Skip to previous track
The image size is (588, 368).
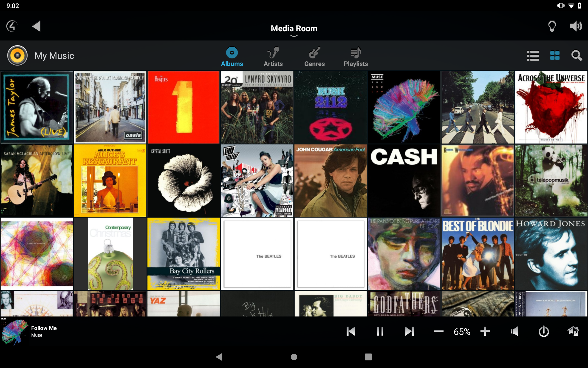point(351,331)
